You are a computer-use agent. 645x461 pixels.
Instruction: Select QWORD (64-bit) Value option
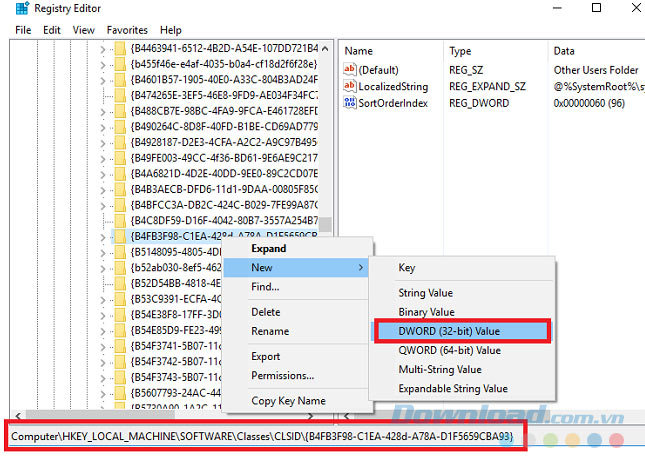tap(449, 350)
